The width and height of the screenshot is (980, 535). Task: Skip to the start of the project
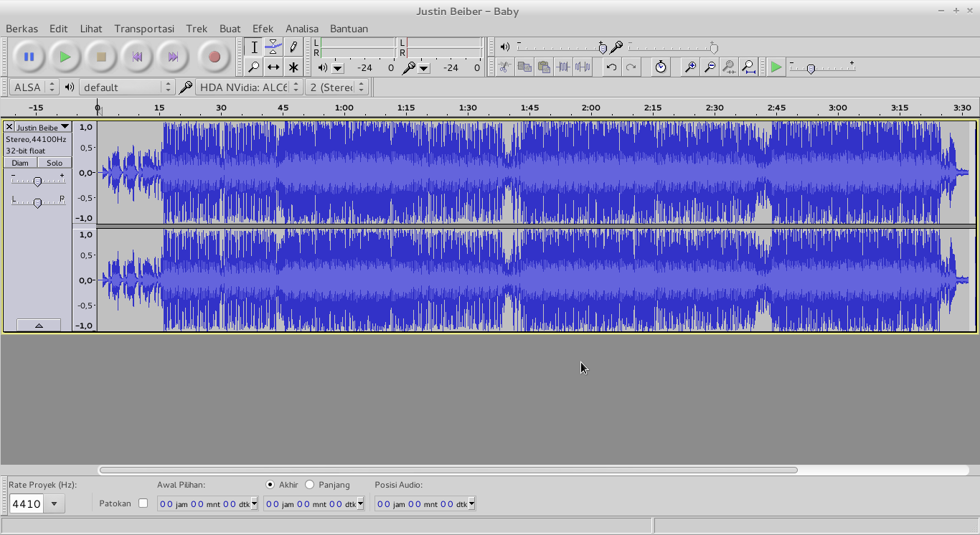(137, 57)
